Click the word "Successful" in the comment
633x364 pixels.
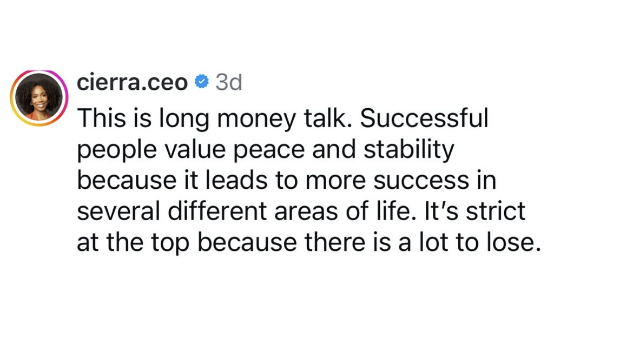tap(424, 118)
